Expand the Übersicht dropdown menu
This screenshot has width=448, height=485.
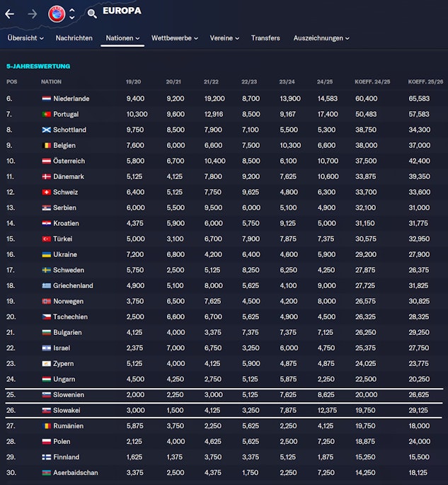tap(25, 38)
